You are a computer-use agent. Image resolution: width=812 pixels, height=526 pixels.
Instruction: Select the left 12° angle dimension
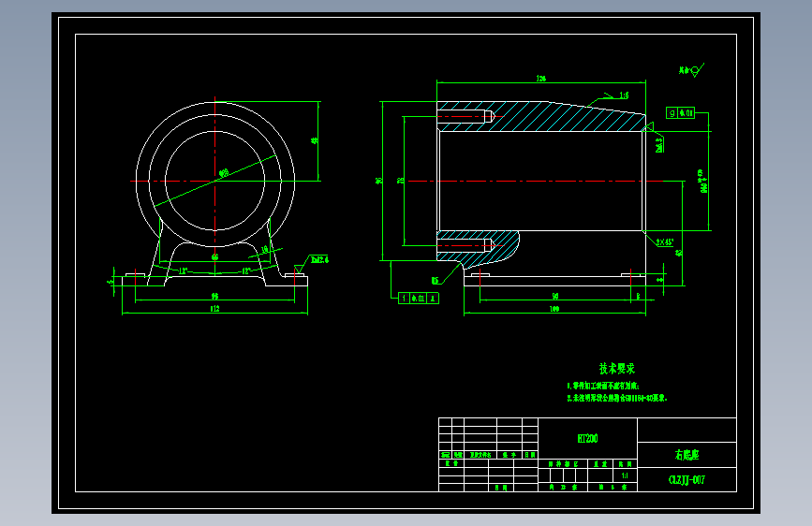(x=183, y=270)
